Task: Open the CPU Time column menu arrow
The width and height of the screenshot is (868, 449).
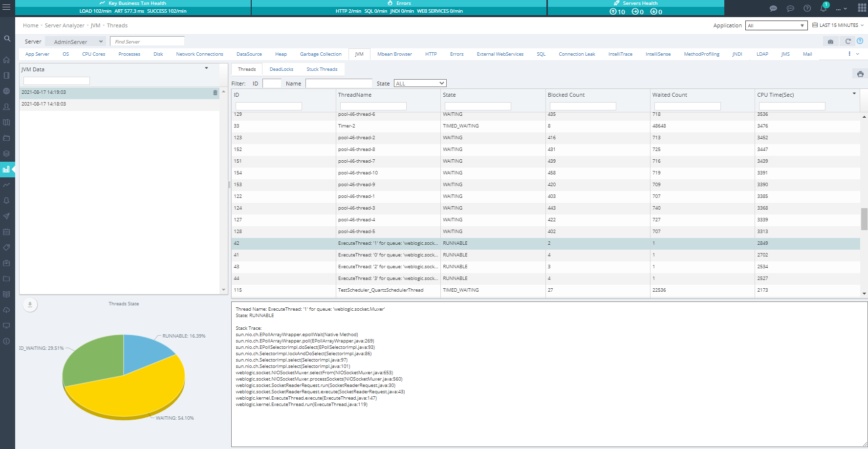Action: pyautogui.click(x=854, y=93)
